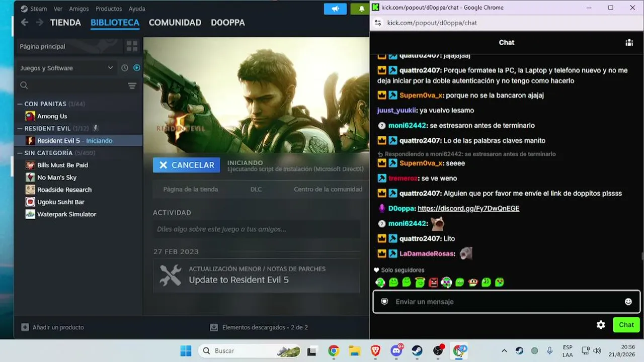Screen dimensions: 644x362
Task: Select the Waterpark Simulator icon
Action: (x=30, y=214)
